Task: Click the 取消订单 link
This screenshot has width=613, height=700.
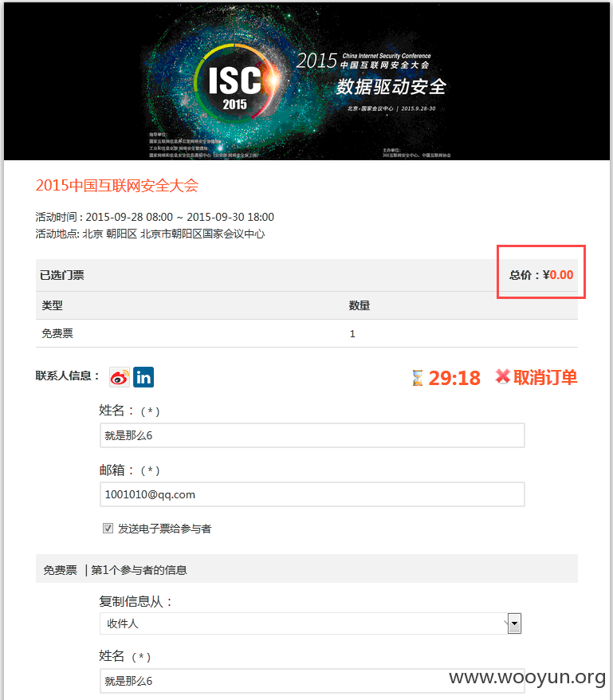Action: tap(545, 377)
